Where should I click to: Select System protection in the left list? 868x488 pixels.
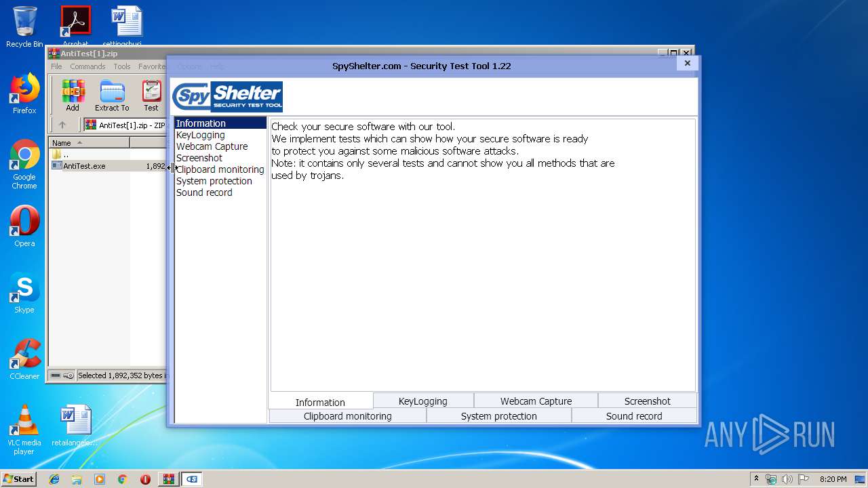220,181
